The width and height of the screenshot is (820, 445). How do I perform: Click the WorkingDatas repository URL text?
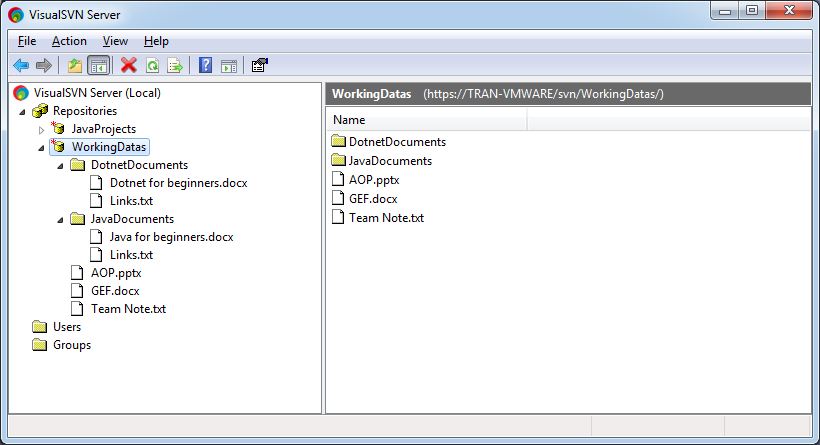tap(543, 94)
